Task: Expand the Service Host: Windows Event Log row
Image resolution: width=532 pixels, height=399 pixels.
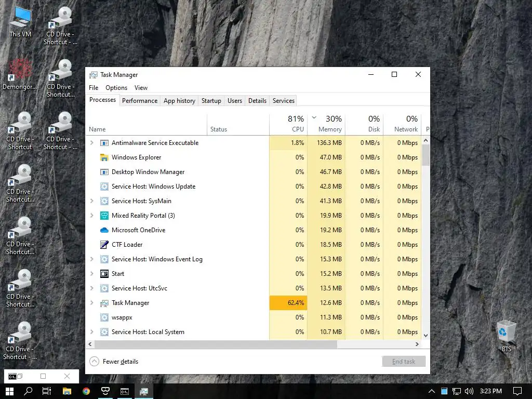Action: tap(91, 259)
